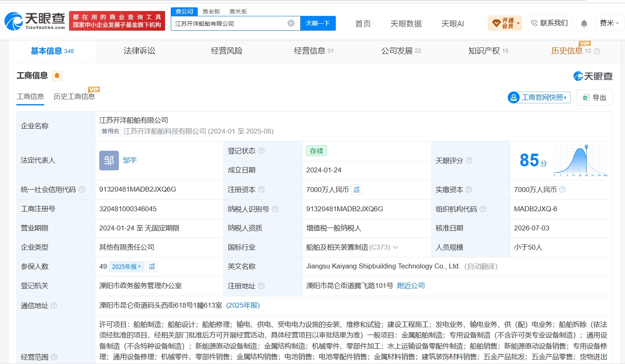Click the 联系我们 button

(549, 23)
